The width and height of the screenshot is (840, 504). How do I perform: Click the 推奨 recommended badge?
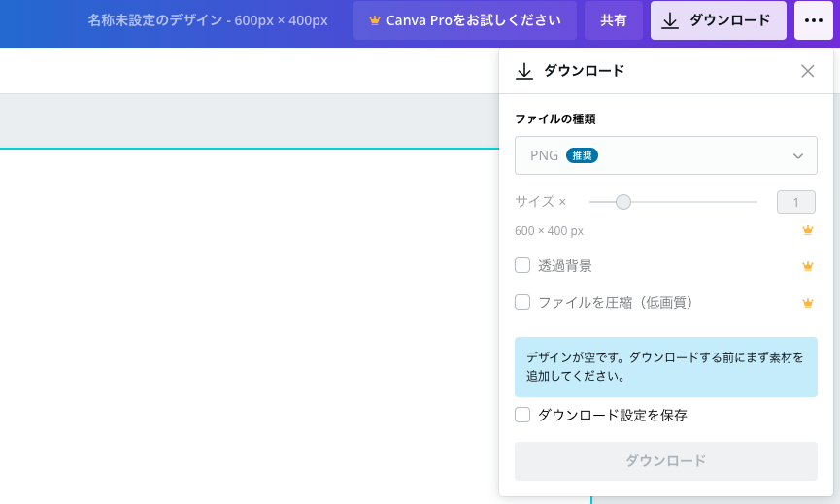coord(582,155)
